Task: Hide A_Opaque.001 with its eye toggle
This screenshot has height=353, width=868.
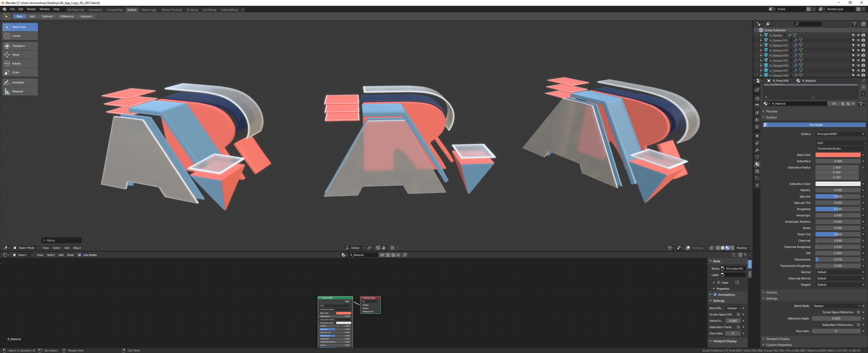Action: pyautogui.click(x=858, y=40)
